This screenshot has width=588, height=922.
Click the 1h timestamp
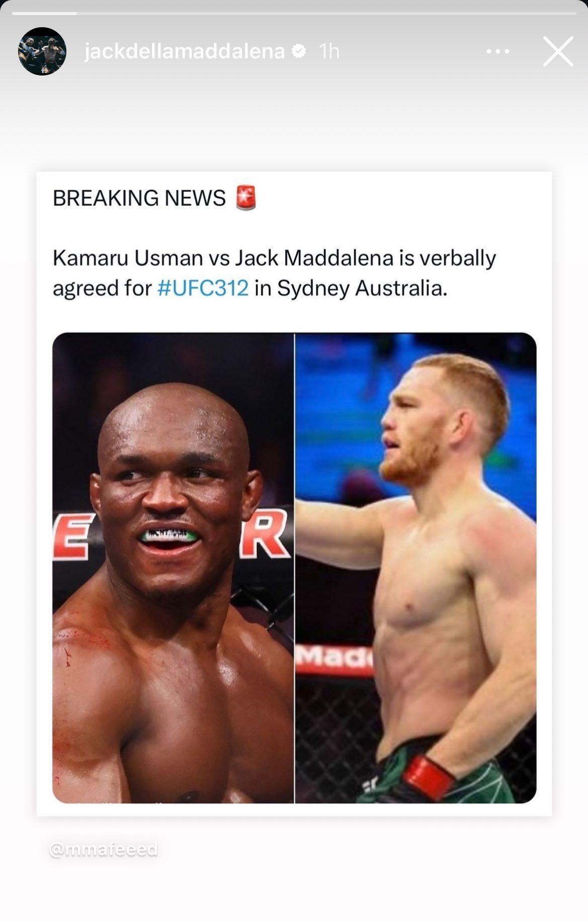pyautogui.click(x=329, y=51)
